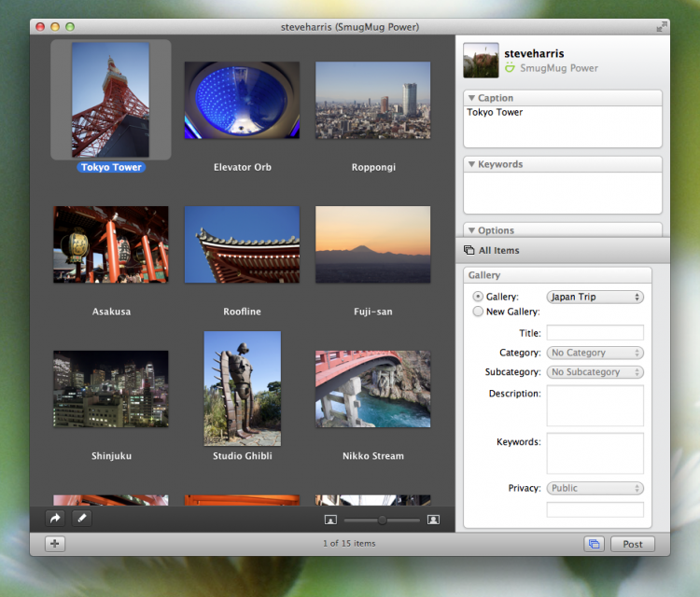Collapse the Options section triangle
The width and height of the screenshot is (700, 597).
(x=471, y=230)
